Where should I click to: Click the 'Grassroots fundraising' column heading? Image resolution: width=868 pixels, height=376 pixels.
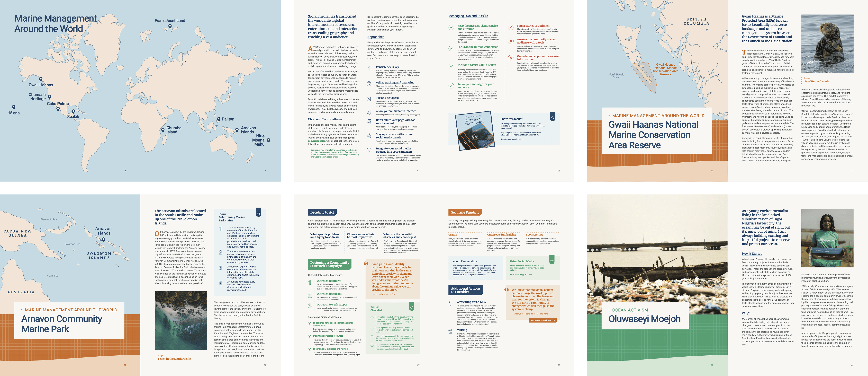(x=501, y=235)
